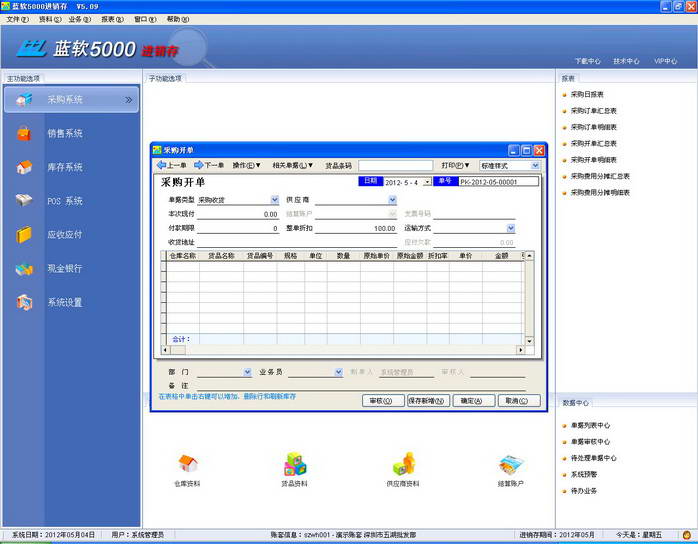The height and width of the screenshot is (544, 698).
Task: Click the 蓝软5000 logo in banner
Action: click(77, 49)
